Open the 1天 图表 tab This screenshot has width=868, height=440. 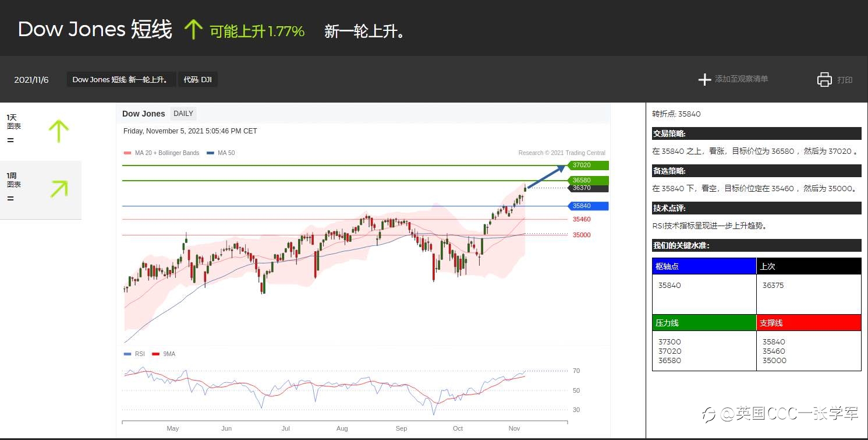click(41, 132)
